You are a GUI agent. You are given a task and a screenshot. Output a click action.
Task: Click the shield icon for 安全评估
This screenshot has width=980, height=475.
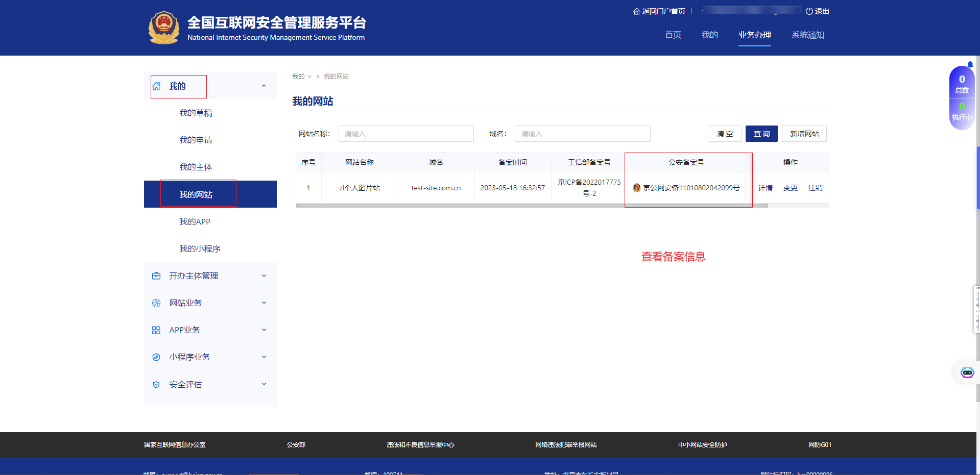pyautogui.click(x=156, y=385)
